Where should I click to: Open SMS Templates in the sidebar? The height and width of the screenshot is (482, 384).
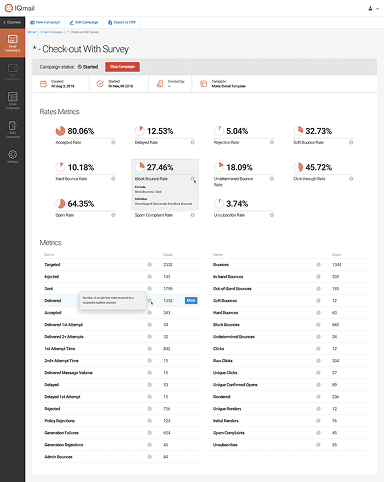pos(12,129)
